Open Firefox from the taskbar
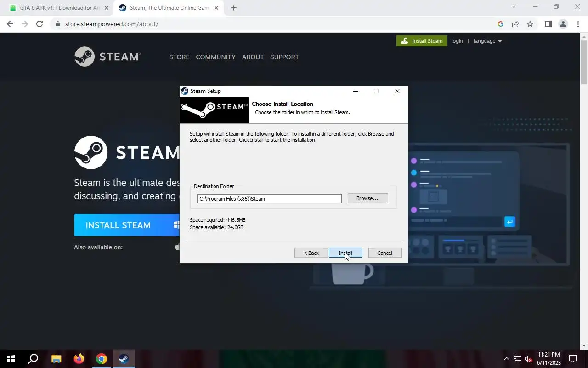Viewport: 588px width, 368px height. pos(79,359)
